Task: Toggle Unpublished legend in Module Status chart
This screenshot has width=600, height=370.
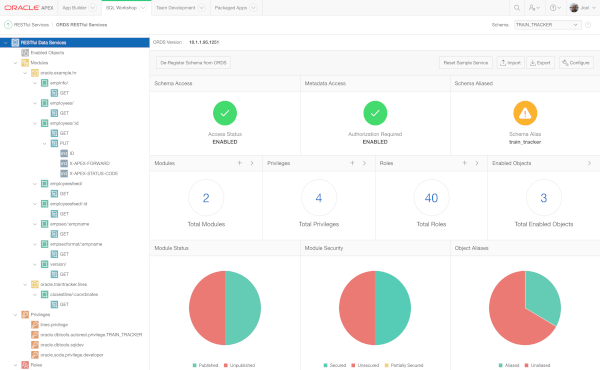Action: coord(240,365)
